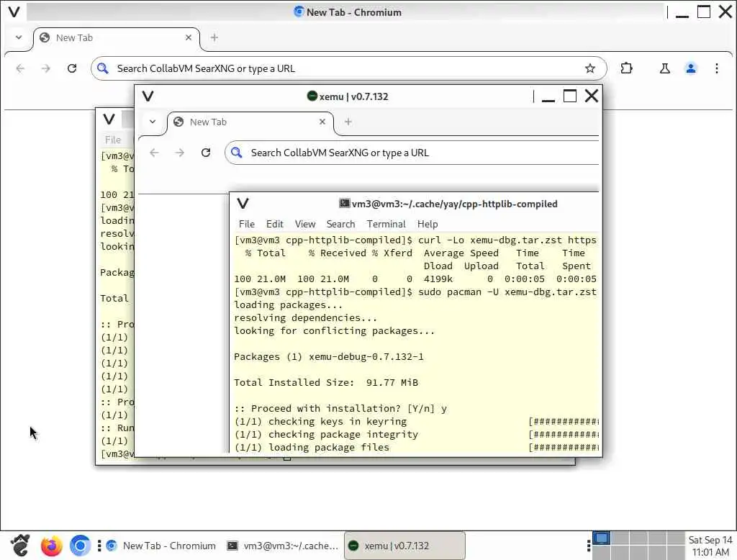Click the 'Proceed with installation? [Y/n] y' line
The image size is (737, 560).
tap(340, 409)
